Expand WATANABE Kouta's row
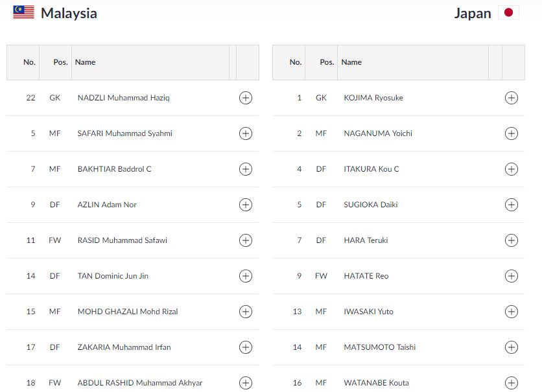Image resolution: width=542 pixels, height=392 pixels. click(x=512, y=382)
